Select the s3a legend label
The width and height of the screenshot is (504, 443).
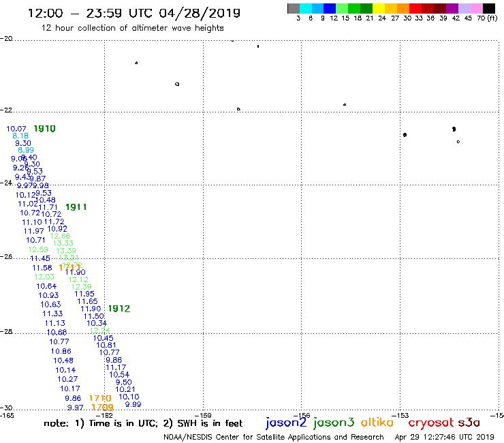(x=469, y=423)
